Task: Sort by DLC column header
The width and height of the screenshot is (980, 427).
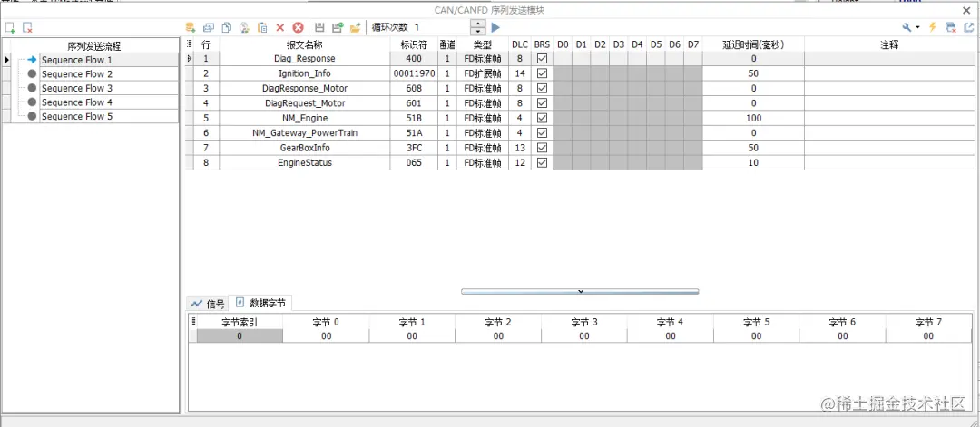Action: point(520,44)
